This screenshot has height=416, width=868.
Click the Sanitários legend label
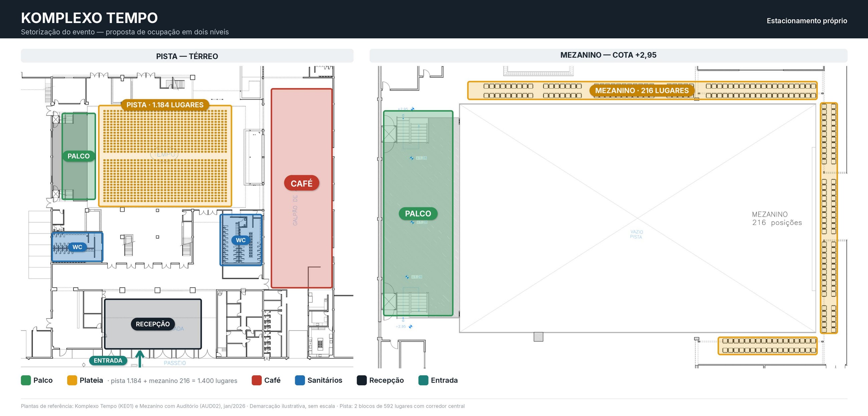(x=325, y=380)
